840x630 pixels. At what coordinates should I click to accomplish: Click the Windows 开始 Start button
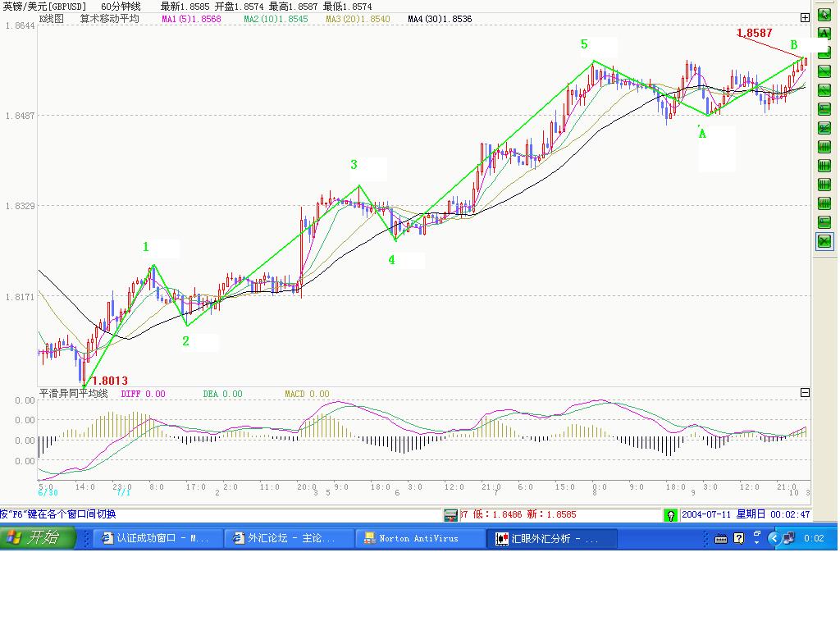38,537
